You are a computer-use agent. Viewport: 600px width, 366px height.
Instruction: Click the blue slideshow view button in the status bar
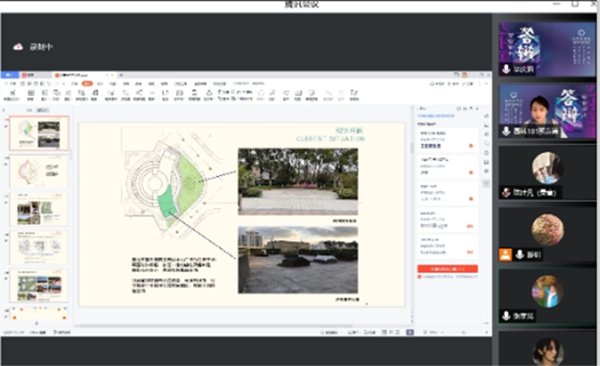coord(410,332)
